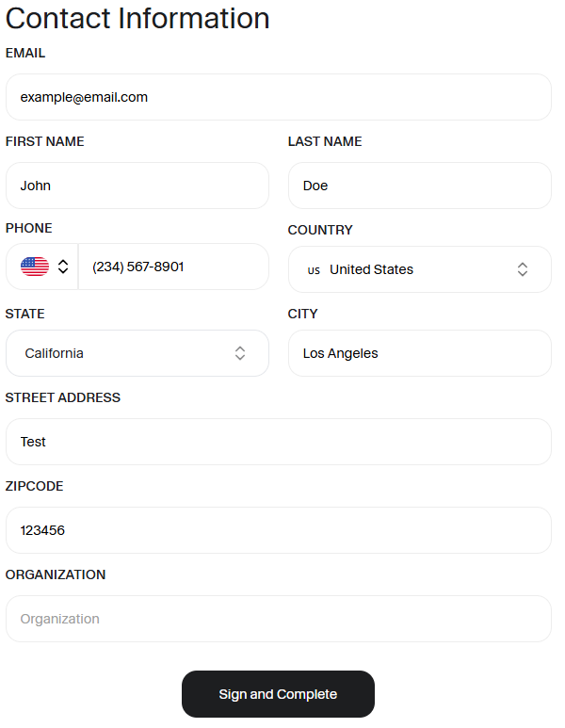
Task: Click the empty Organization input field
Action: 278,619
